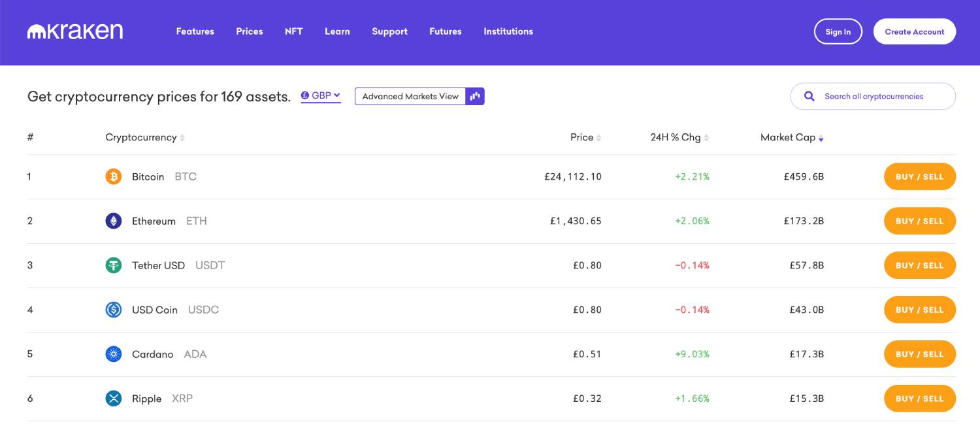Click the £173.2B market cap
980x424 pixels.
click(x=804, y=221)
